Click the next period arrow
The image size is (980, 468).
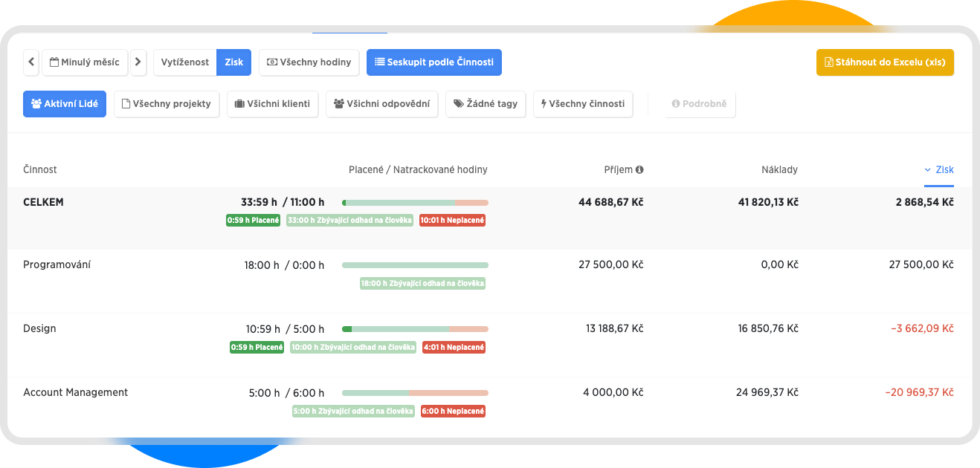click(138, 62)
